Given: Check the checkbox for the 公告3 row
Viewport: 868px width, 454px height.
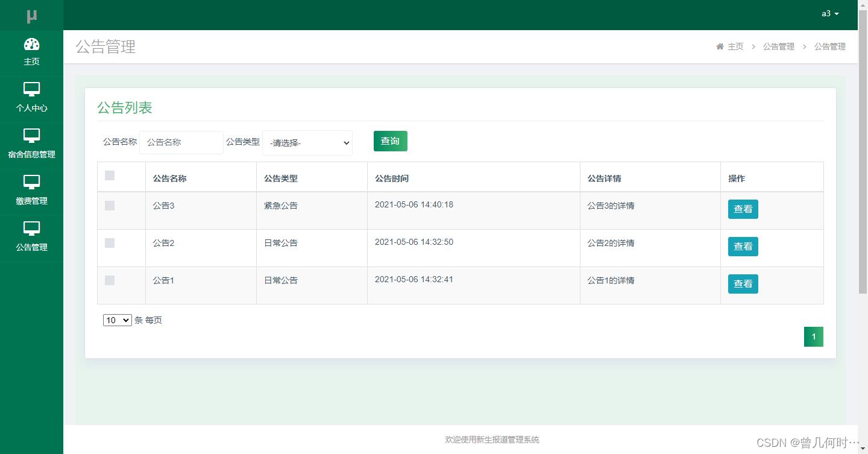Looking at the screenshot, I should click(110, 206).
